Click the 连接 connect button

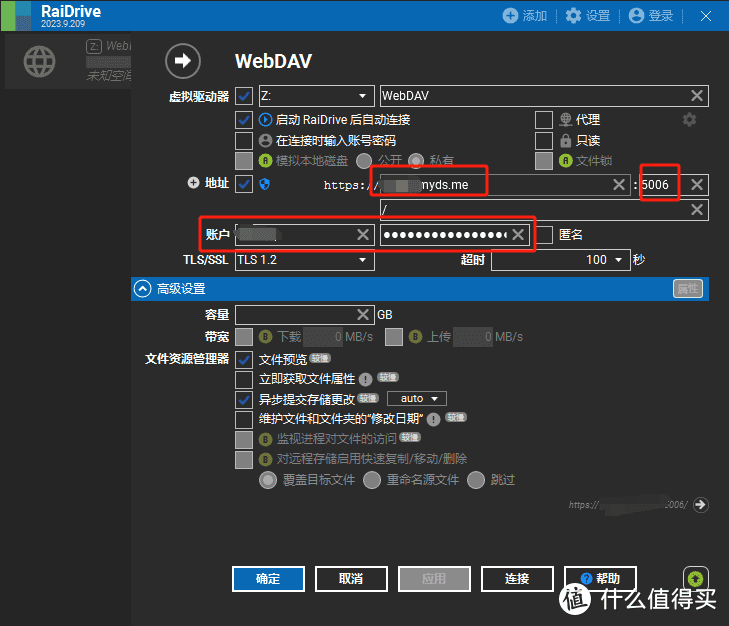point(517,579)
